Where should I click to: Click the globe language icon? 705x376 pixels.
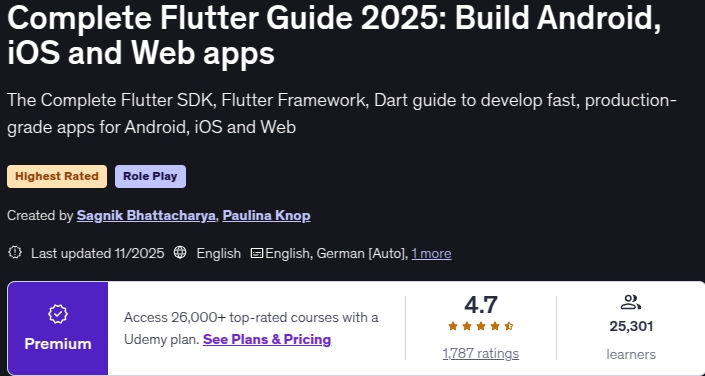pos(180,253)
